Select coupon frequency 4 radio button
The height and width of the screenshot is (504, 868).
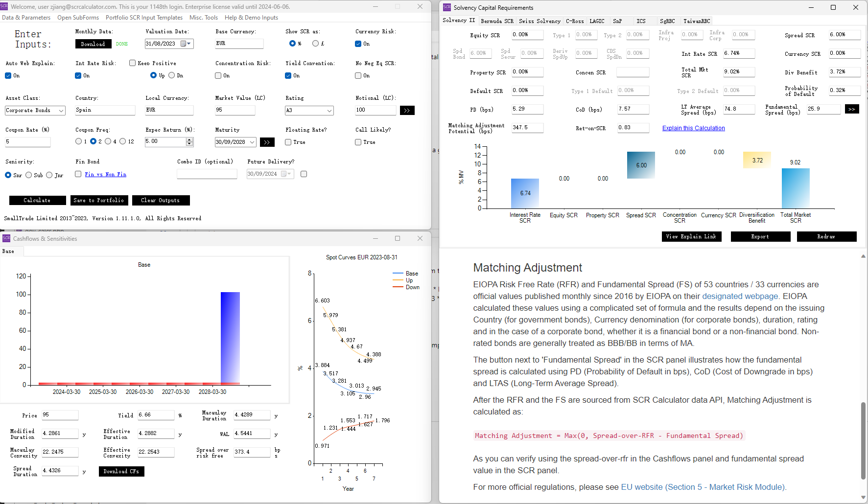click(x=108, y=141)
